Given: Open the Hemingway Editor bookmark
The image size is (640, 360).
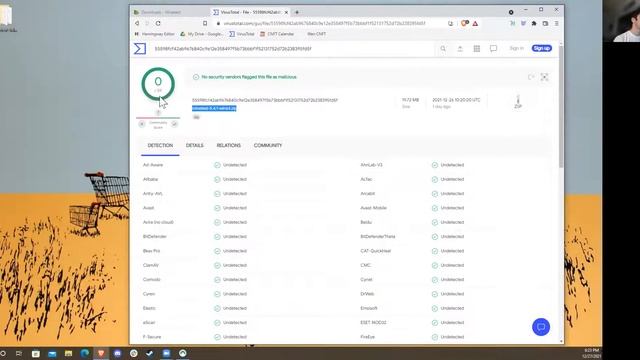Looking at the screenshot, I should pos(154,34).
